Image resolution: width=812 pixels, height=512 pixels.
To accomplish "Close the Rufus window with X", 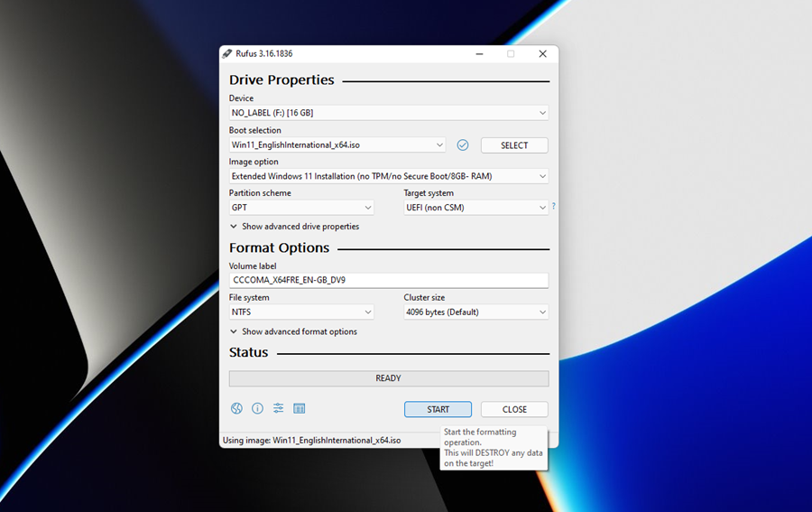I will [543, 54].
